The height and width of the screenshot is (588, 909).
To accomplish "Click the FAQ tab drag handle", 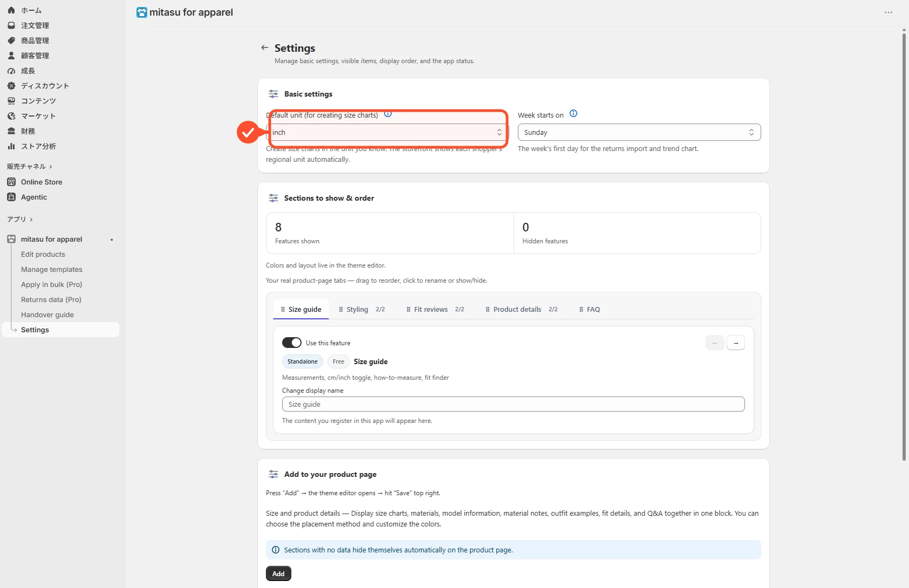I will (x=581, y=309).
